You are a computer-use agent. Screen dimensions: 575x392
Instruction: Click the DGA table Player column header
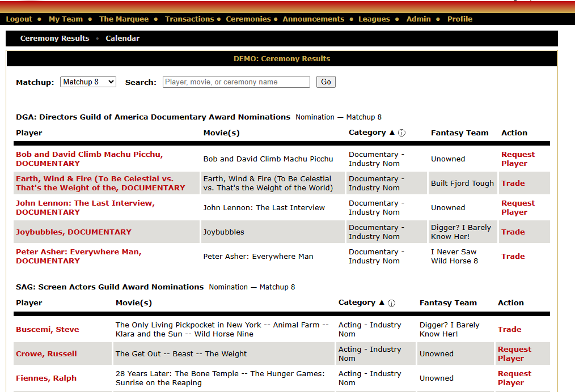pos(29,133)
